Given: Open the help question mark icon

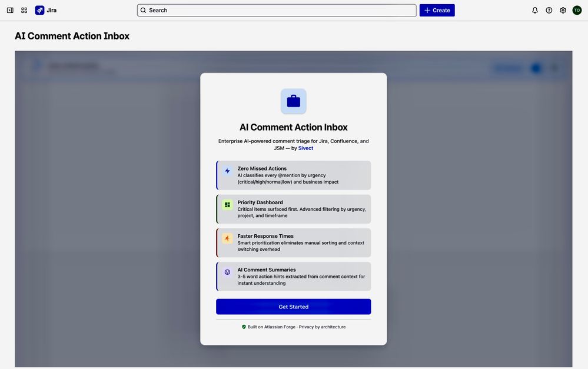Looking at the screenshot, I should 549,10.
